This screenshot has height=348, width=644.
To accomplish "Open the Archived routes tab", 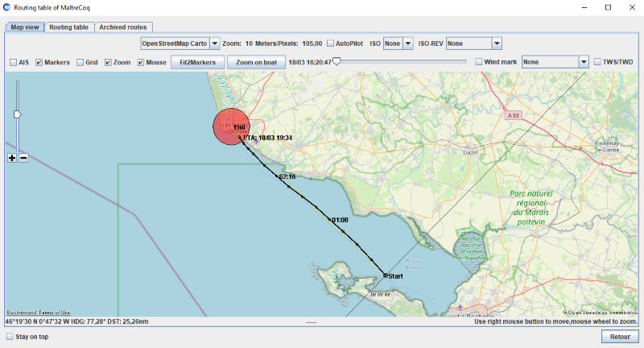I will tap(122, 27).
